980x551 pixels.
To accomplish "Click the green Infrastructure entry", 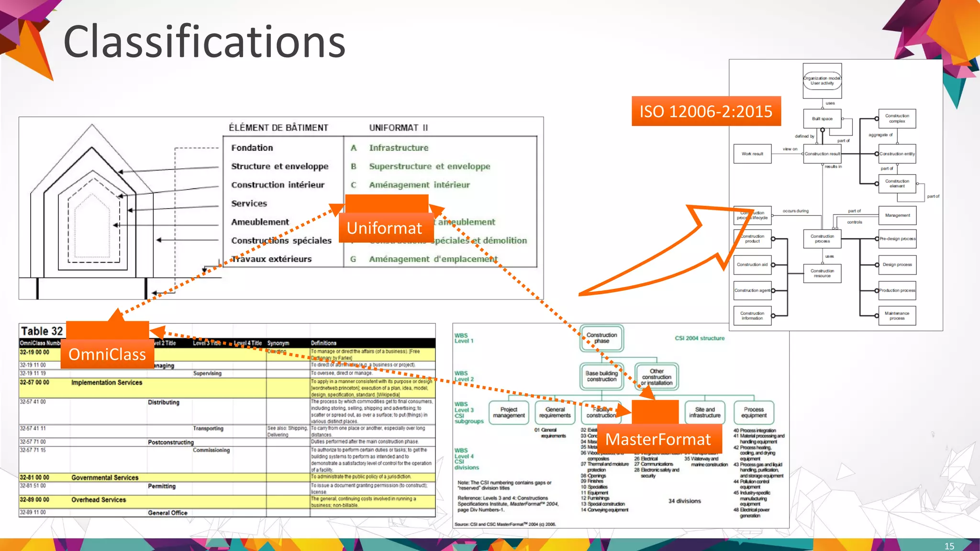I will pos(399,148).
